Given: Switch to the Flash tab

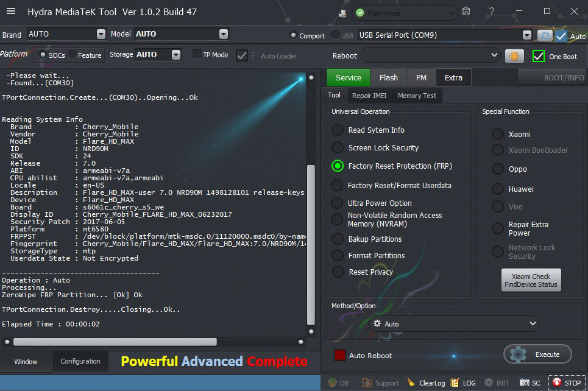Looking at the screenshot, I should coord(388,77).
